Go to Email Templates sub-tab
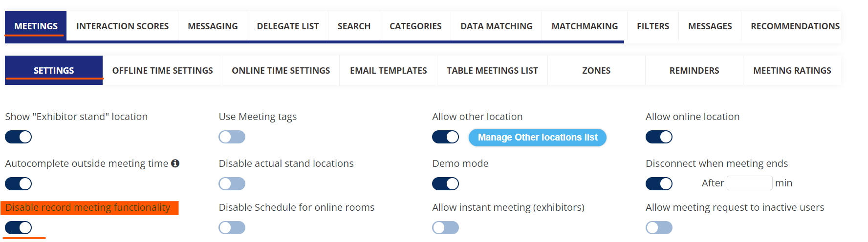The width and height of the screenshot is (868, 242). click(x=388, y=71)
